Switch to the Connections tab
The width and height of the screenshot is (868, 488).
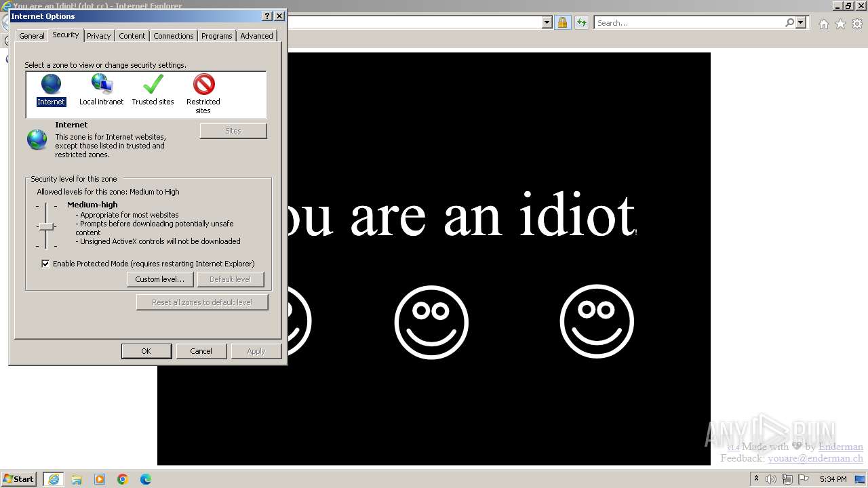point(174,36)
